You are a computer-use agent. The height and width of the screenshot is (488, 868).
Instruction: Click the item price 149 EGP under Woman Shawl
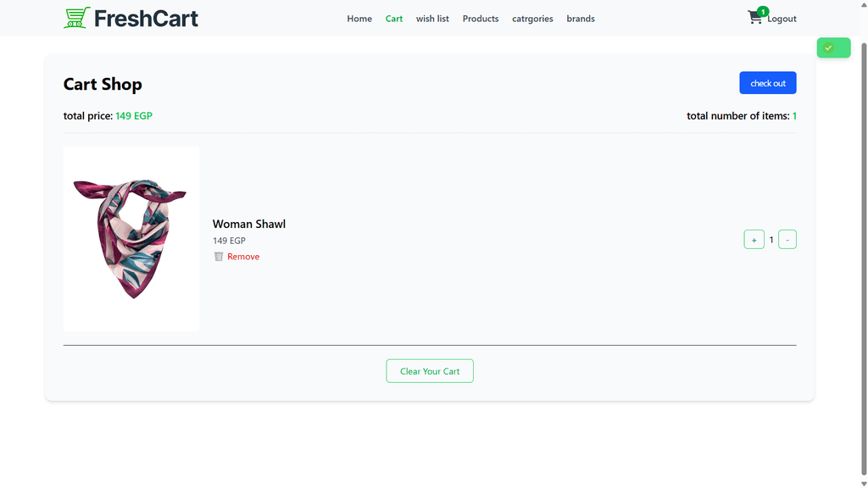(229, 241)
